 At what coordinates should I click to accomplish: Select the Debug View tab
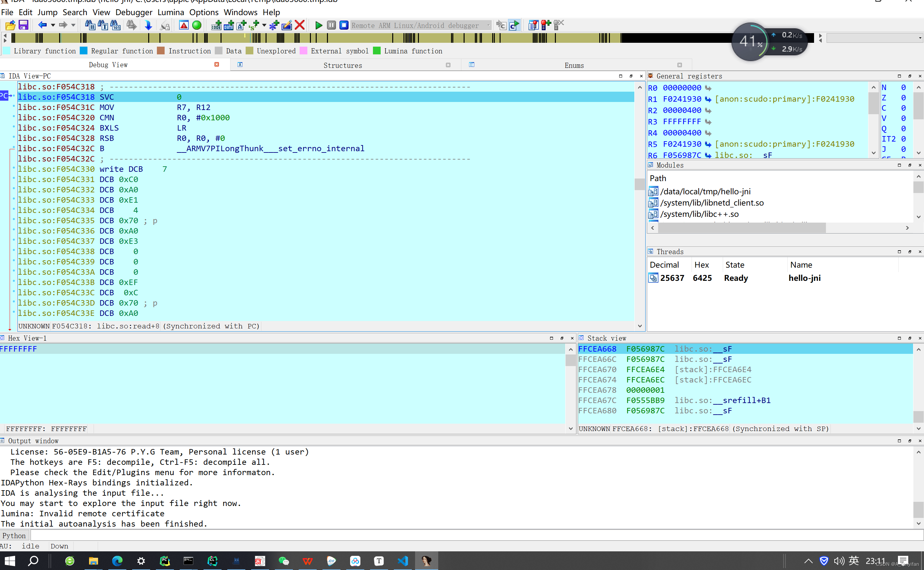(x=108, y=65)
